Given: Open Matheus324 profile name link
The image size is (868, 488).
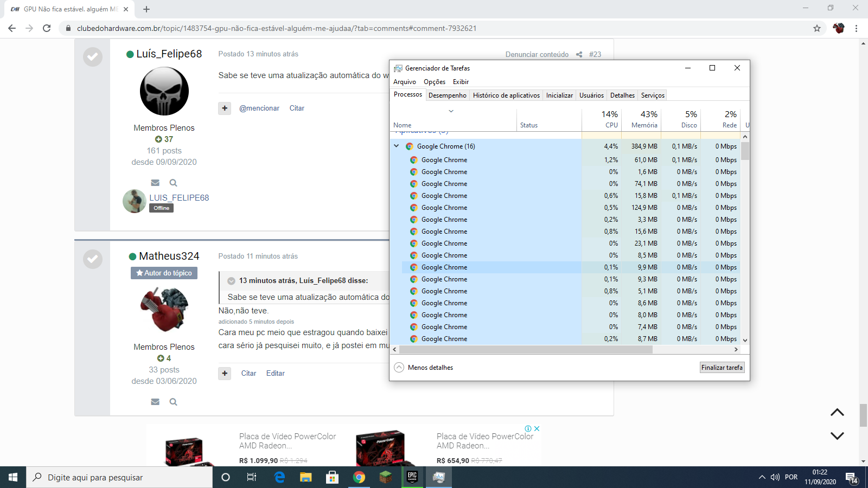Looking at the screenshot, I should point(169,256).
